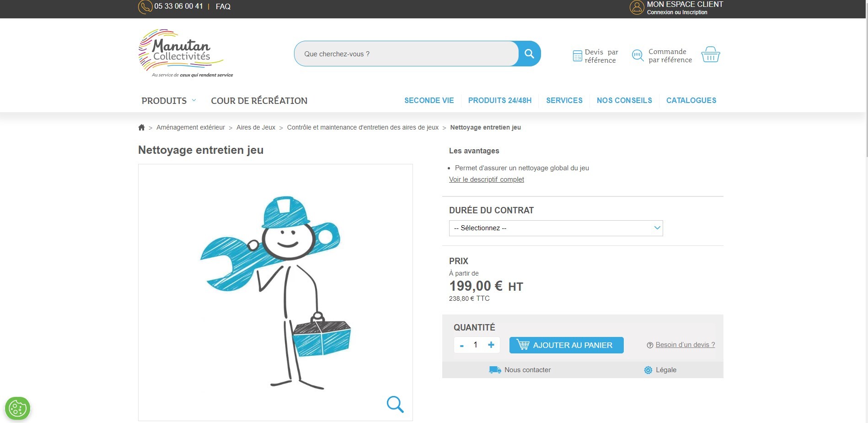The width and height of the screenshot is (868, 423).
Task: Expand the Produits menu
Action: pyautogui.click(x=169, y=101)
